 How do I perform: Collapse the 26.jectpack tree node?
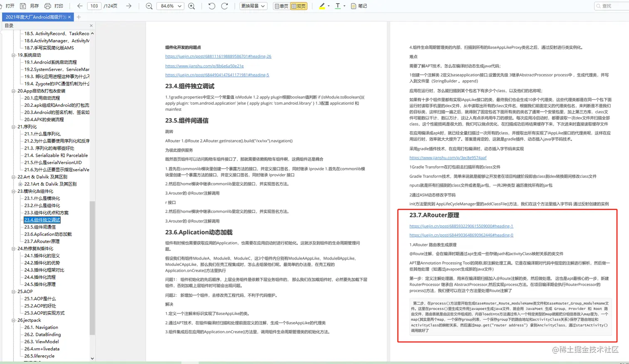pyautogui.click(x=14, y=320)
